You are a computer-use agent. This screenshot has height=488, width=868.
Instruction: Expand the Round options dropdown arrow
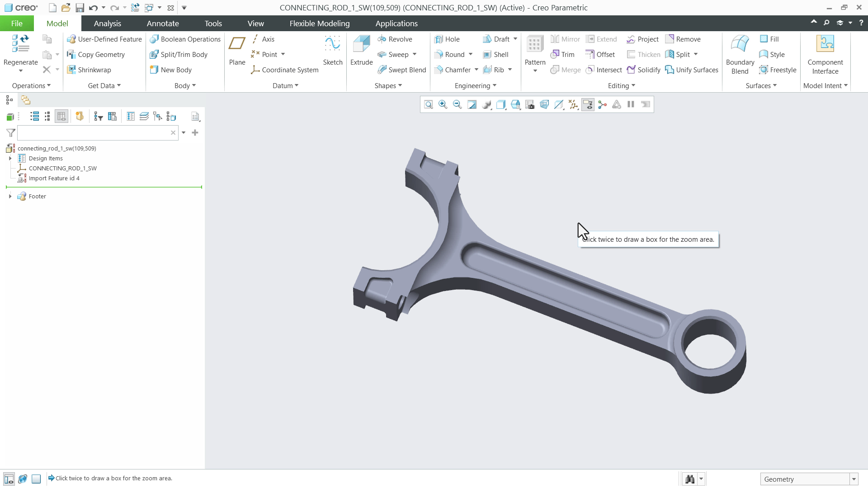[471, 55]
